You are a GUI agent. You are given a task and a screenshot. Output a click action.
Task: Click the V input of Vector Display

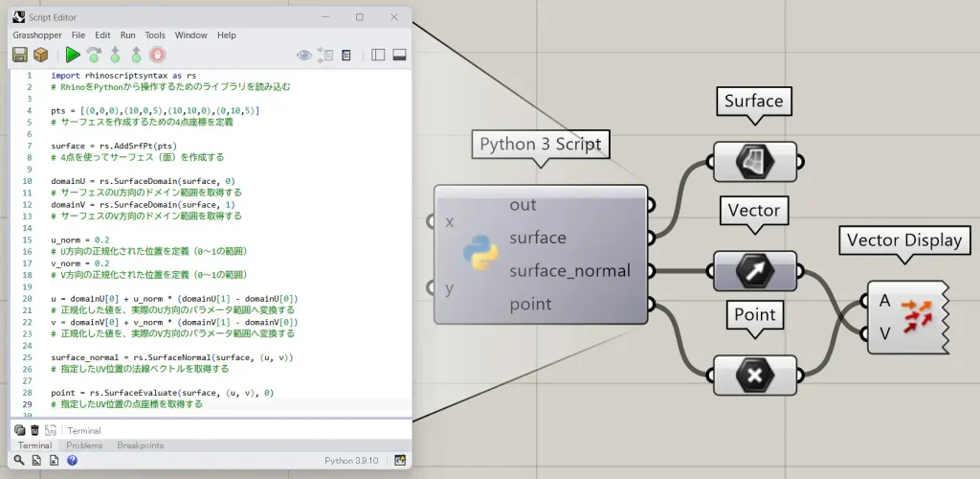click(x=884, y=333)
